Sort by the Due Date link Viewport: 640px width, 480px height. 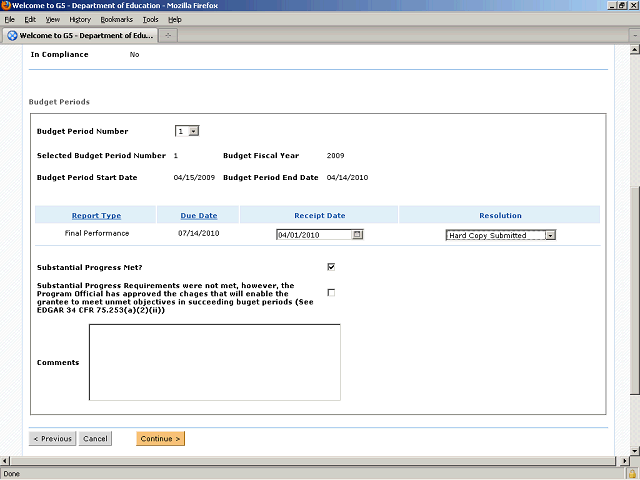pos(199,216)
